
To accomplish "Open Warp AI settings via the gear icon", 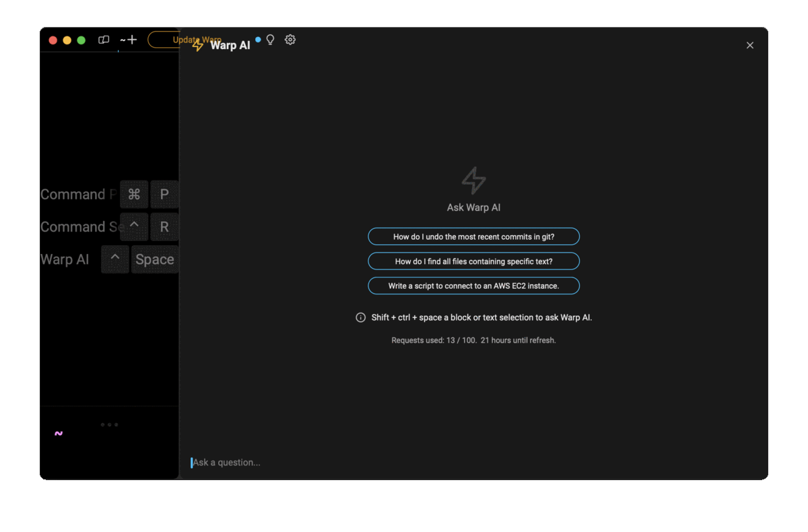I will (x=290, y=40).
